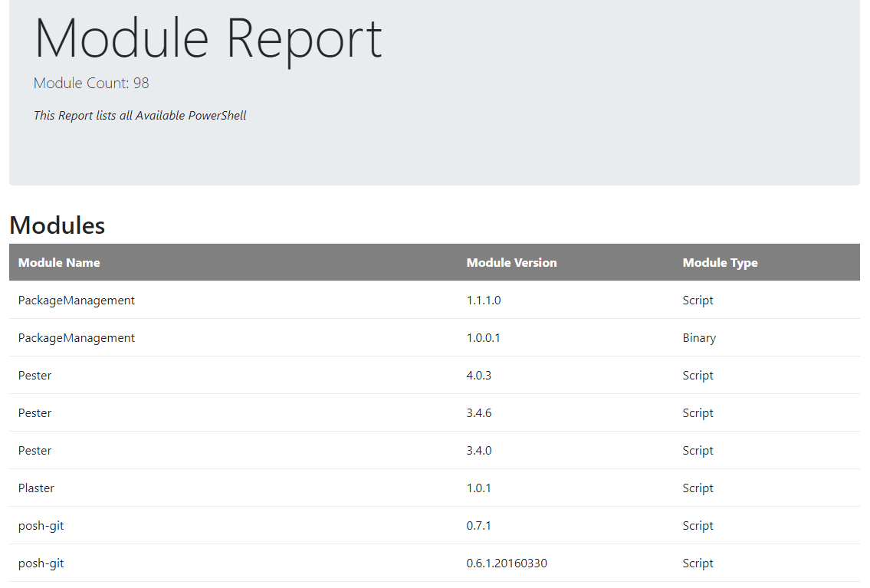Click the posh-git version 0.6.1.20160330 cell

point(506,563)
